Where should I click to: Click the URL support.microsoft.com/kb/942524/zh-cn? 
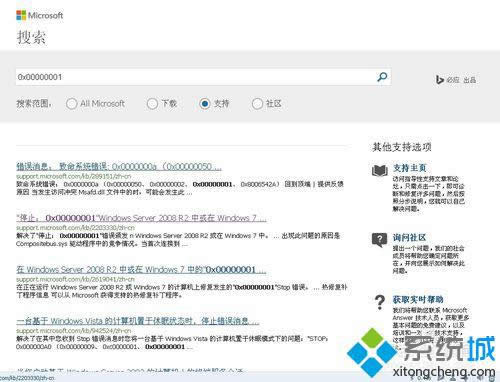(x=74, y=331)
